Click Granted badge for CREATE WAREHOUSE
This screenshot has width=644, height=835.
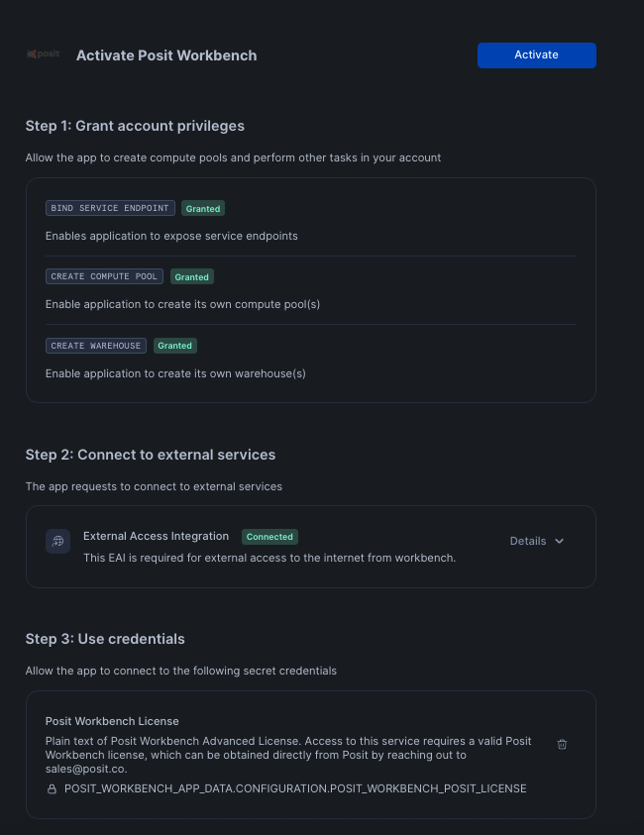click(x=174, y=346)
